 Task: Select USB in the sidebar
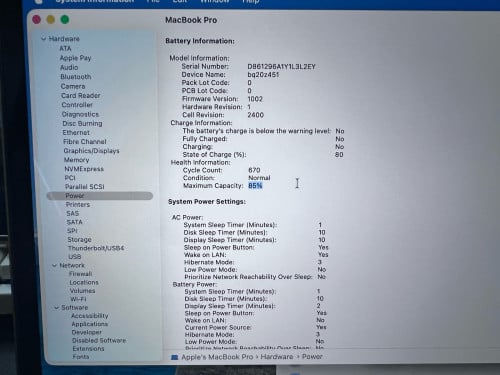pos(75,257)
